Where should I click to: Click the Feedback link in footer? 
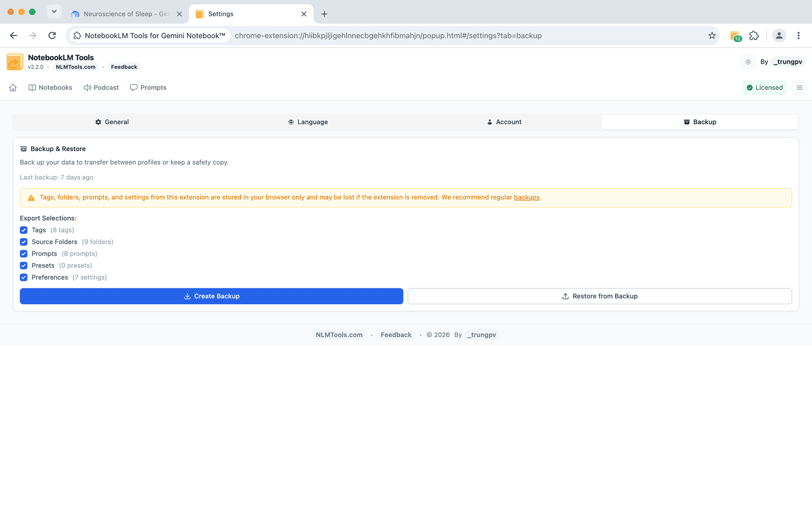pyautogui.click(x=396, y=335)
